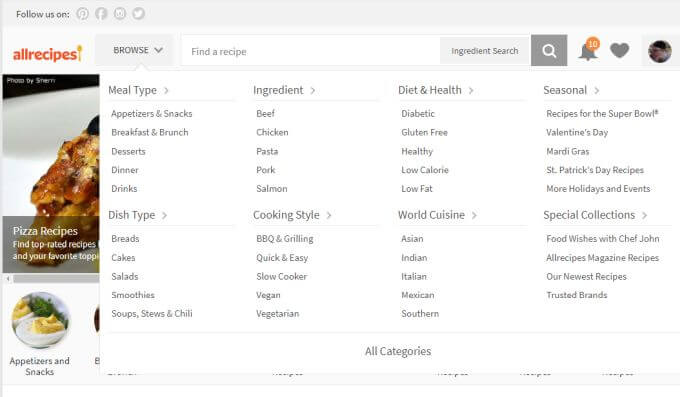Screen dimensions: 680x397
Task: Collapse the BROWSE dropdown menu
Action: tap(137, 50)
